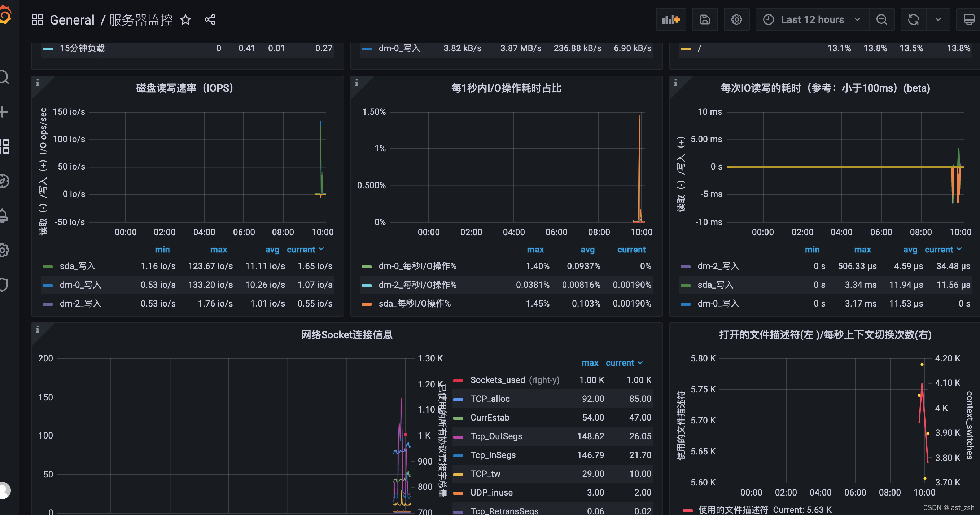
Task: Open the Add panel icon
Action: click(x=671, y=19)
